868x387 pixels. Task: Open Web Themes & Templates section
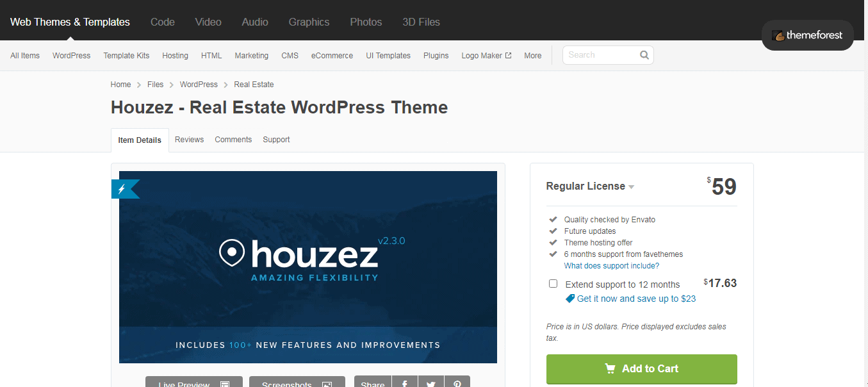[70, 22]
